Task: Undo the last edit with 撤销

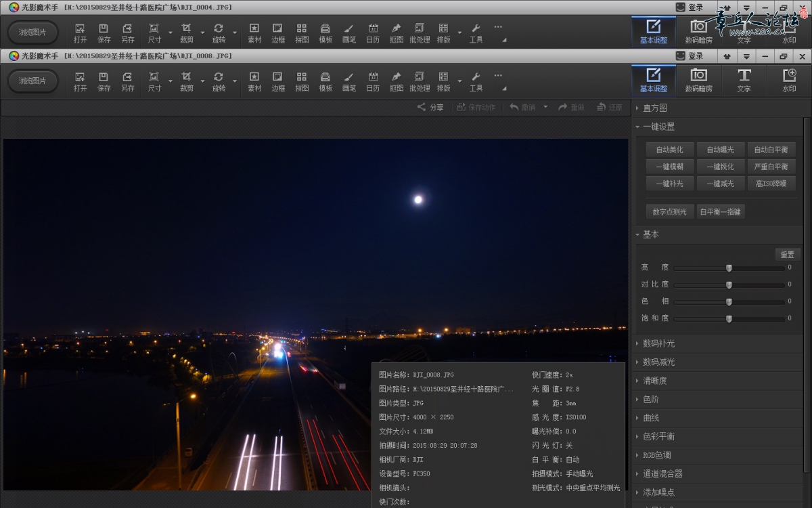Action: (x=523, y=107)
